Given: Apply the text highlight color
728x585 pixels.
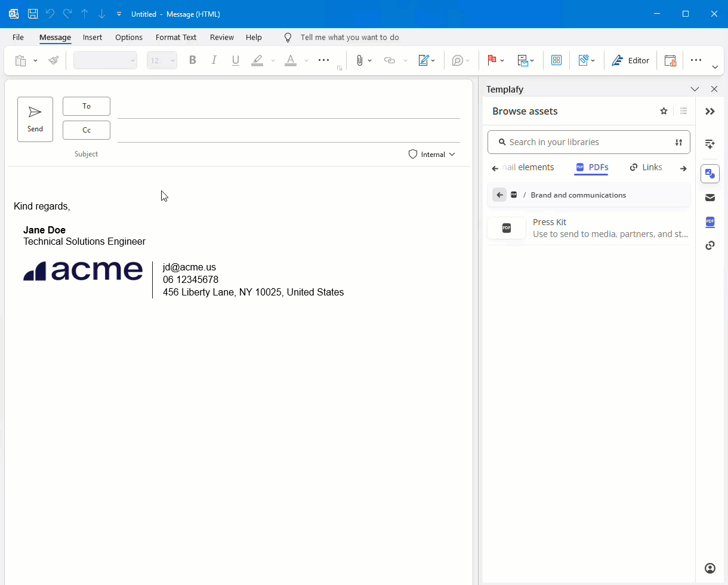Looking at the screenshot, I should tap(257, 60).
